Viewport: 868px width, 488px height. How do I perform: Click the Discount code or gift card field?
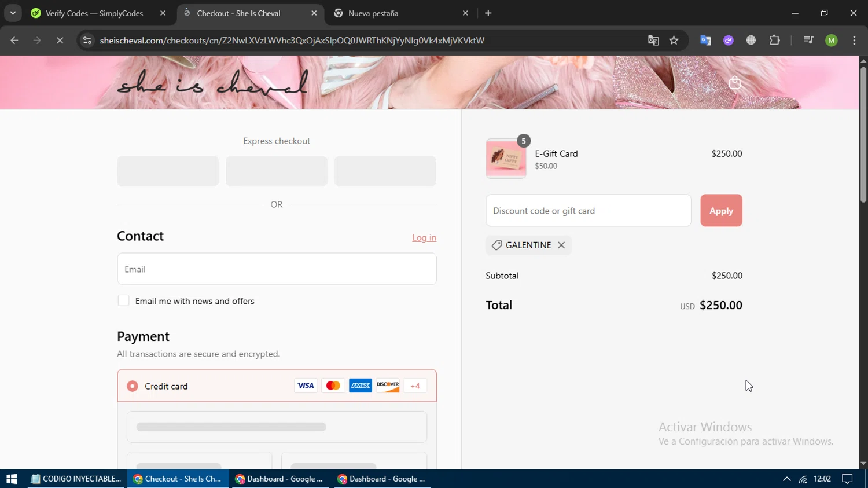[x=589, y=211]
